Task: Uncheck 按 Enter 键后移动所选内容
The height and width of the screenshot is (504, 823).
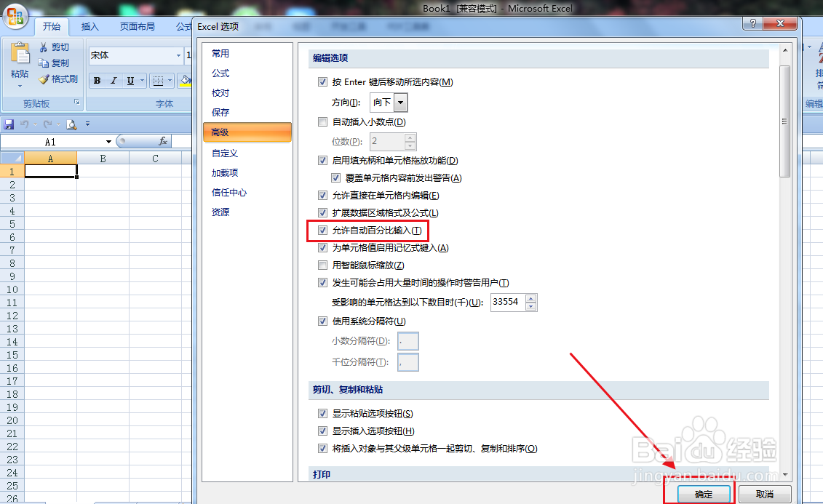Action: point(322,82)
